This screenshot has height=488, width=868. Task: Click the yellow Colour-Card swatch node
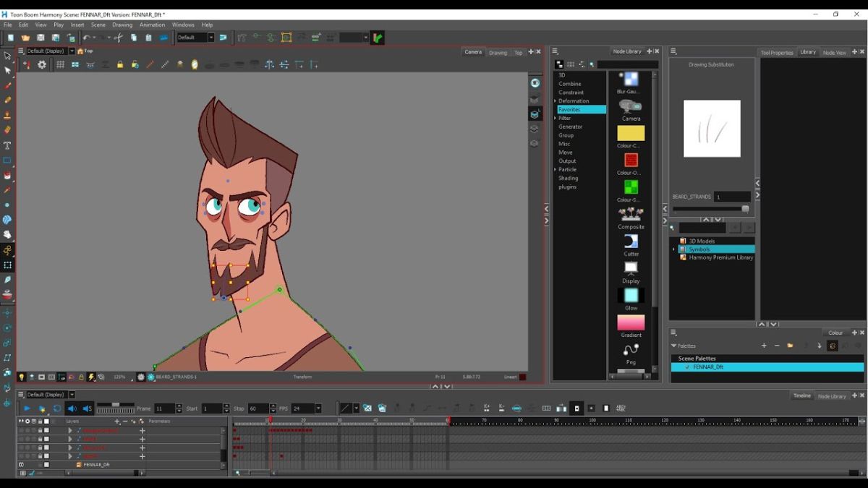(x=631, y=134)
